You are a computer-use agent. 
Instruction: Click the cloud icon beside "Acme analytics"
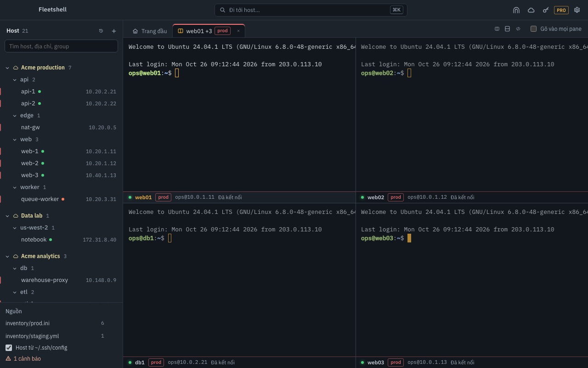pos(16,256)
